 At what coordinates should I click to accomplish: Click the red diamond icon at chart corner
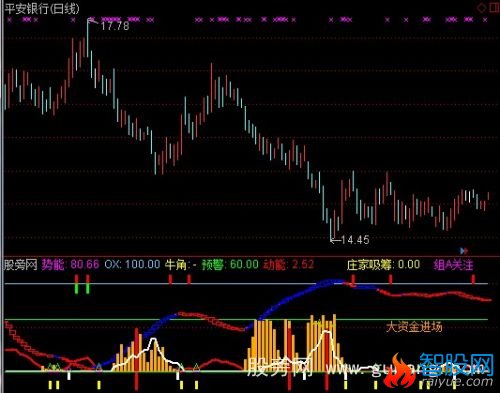(482, 7)
